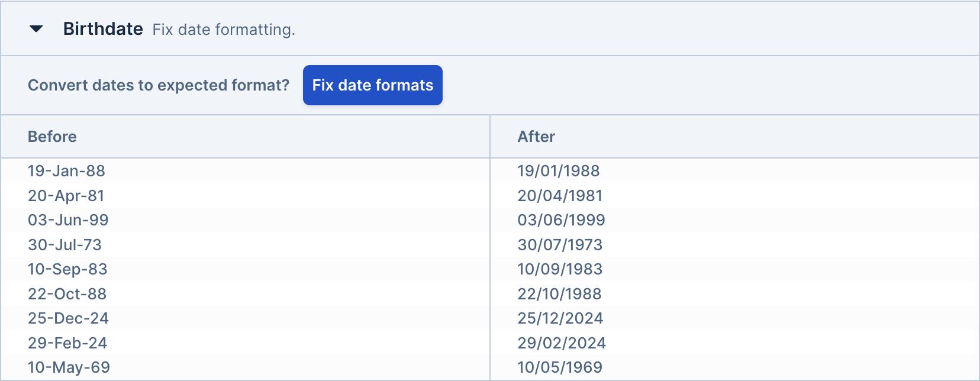Select the 10-Sep-83 date cell
The height and width of the screenshot is (381, 980).
[x=67, y=269]
